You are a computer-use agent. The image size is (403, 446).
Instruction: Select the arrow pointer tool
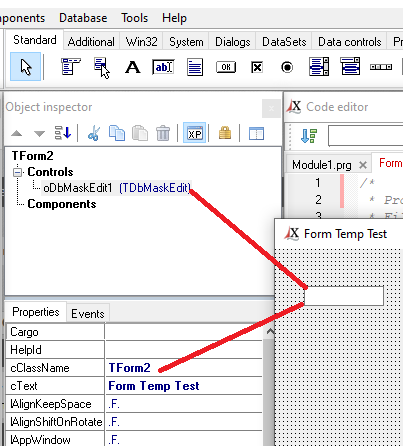tap(26, 67)
